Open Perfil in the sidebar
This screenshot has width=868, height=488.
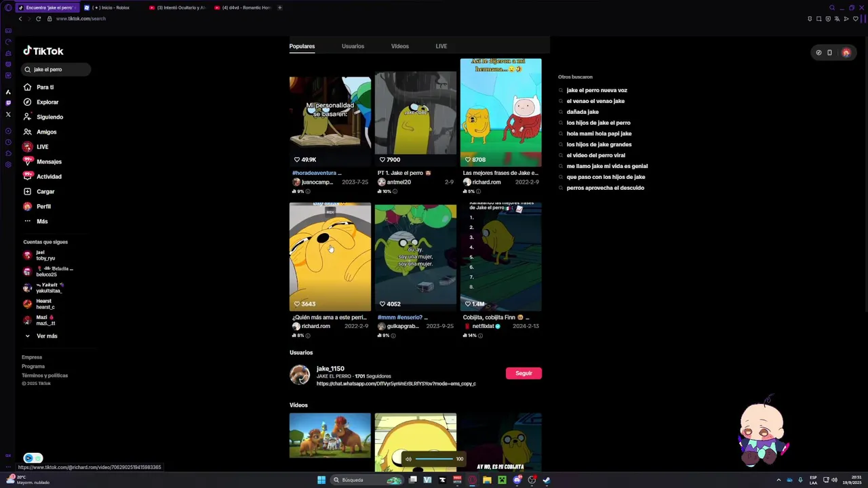tap(43, 206)
